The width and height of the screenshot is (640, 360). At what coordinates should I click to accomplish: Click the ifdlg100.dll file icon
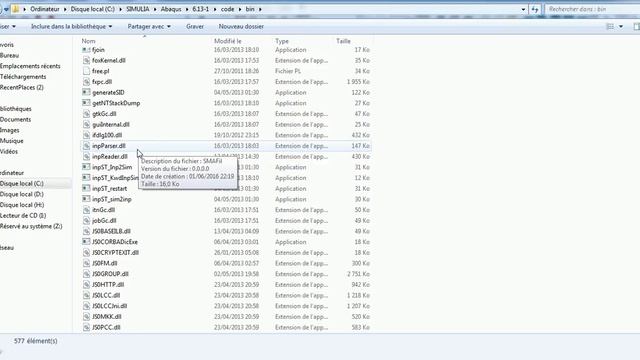pyautogui.click(x=86, y=135)
